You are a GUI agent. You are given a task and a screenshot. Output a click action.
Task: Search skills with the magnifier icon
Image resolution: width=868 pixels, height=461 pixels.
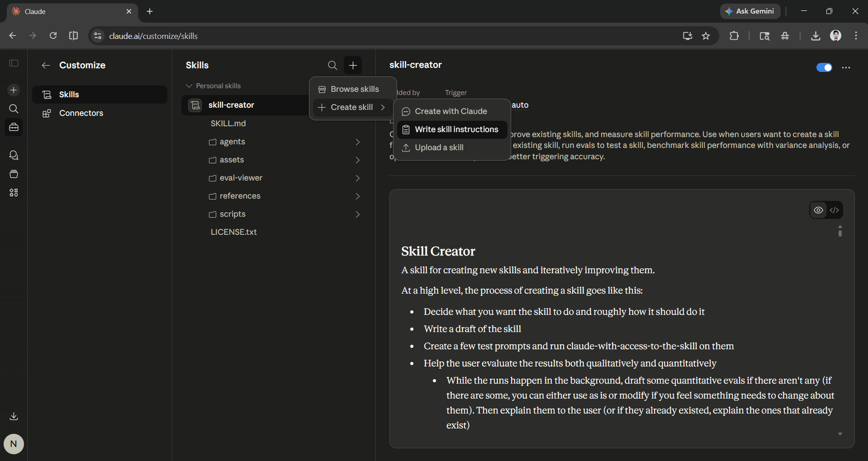point(332,65)
